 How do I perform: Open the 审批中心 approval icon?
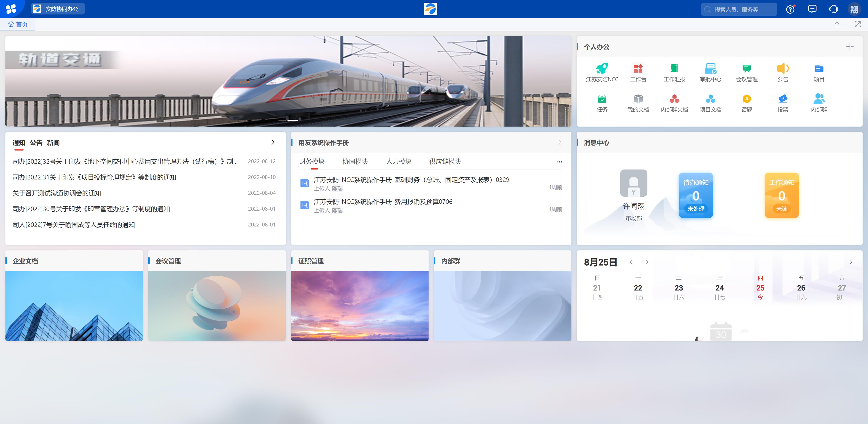[710, 69]
